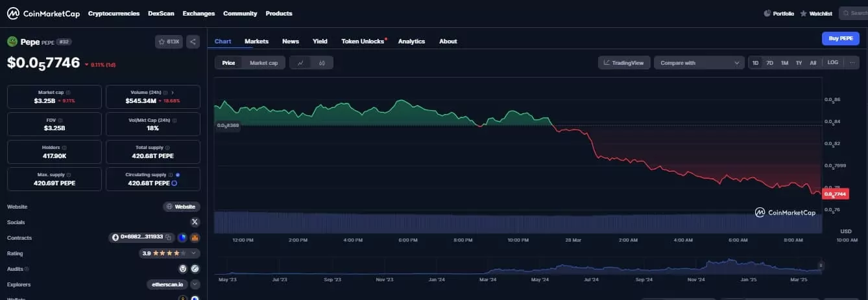Click the circulating supply progress ring

pyautogui.click(x=174, y=183)
